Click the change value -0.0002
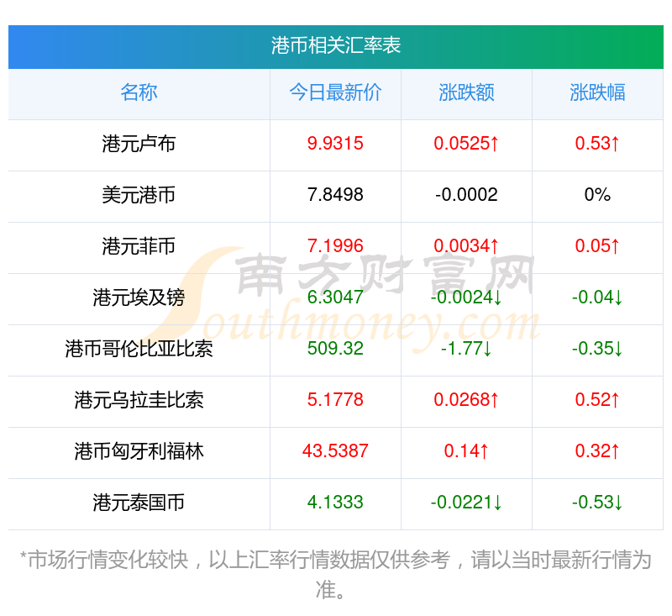Screen dimensions: 672x616 [x=466, y=195]
